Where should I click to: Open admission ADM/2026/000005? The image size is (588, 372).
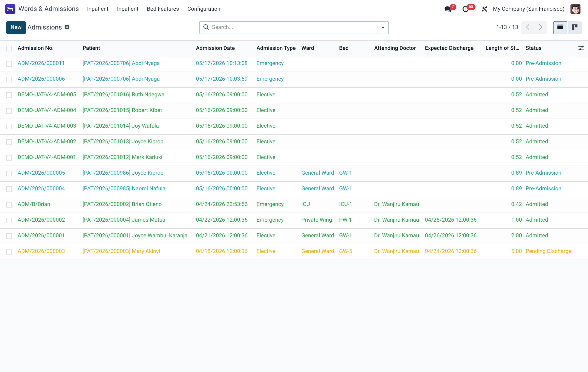coord(41,173)
